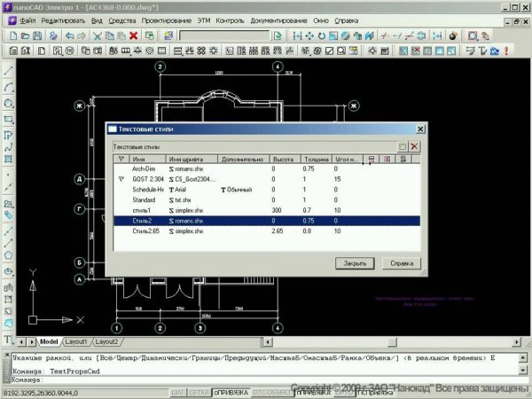Open the Документирование menu
Image resolution: width=532 pixels, height=399 pixels.
278,20
